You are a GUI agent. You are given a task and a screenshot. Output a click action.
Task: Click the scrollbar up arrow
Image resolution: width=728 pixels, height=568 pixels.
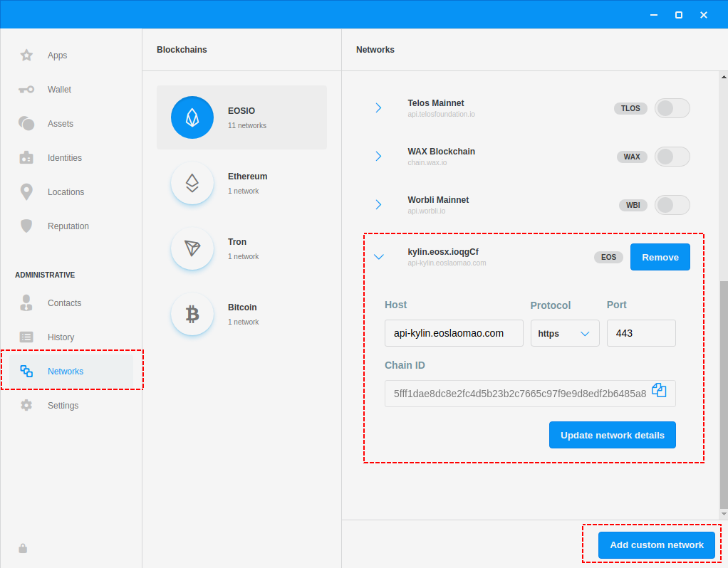pos(723,77)
